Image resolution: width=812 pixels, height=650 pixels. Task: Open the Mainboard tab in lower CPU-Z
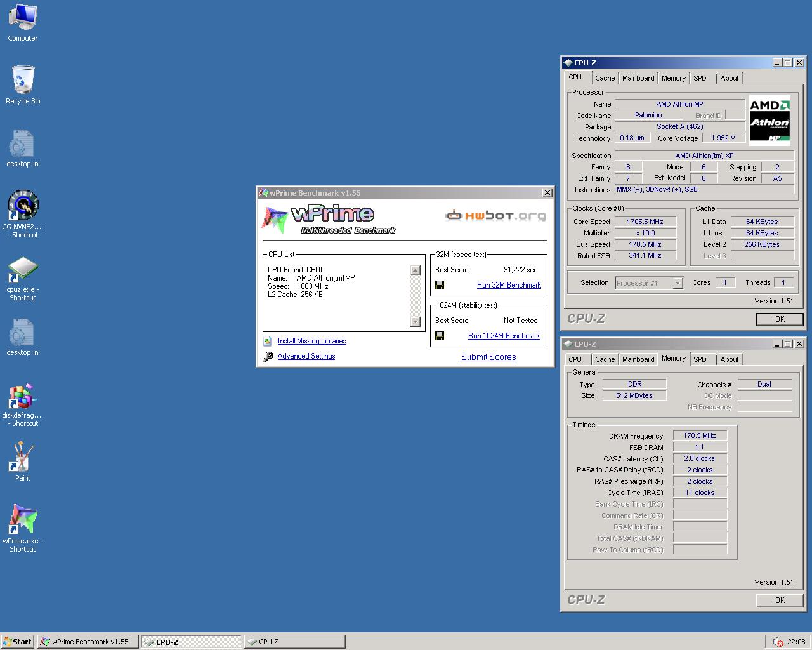[638, 359]
